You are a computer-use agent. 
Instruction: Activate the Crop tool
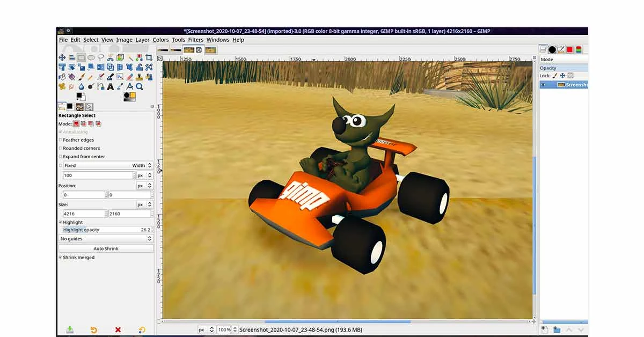coord(149,57)
